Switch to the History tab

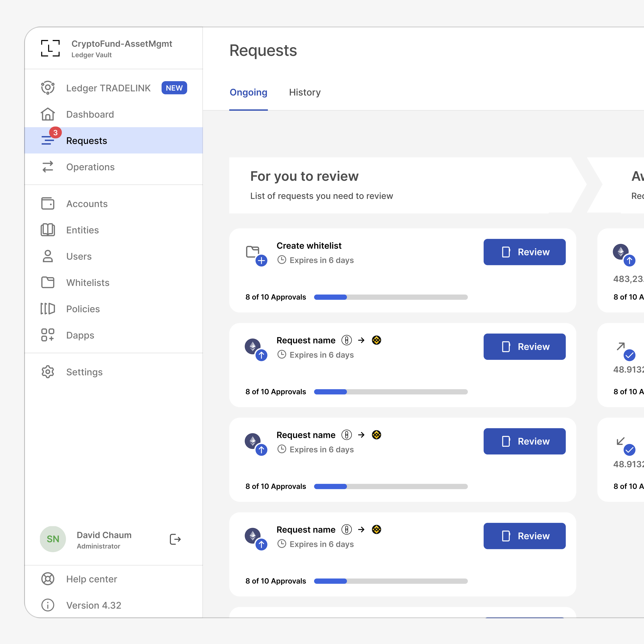[305, 92]
